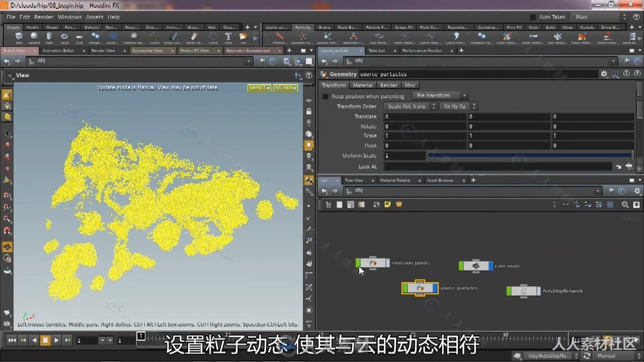Select the Fan Particles shelf tool
Screen dimensions: 644x362
tap(557, 38)
